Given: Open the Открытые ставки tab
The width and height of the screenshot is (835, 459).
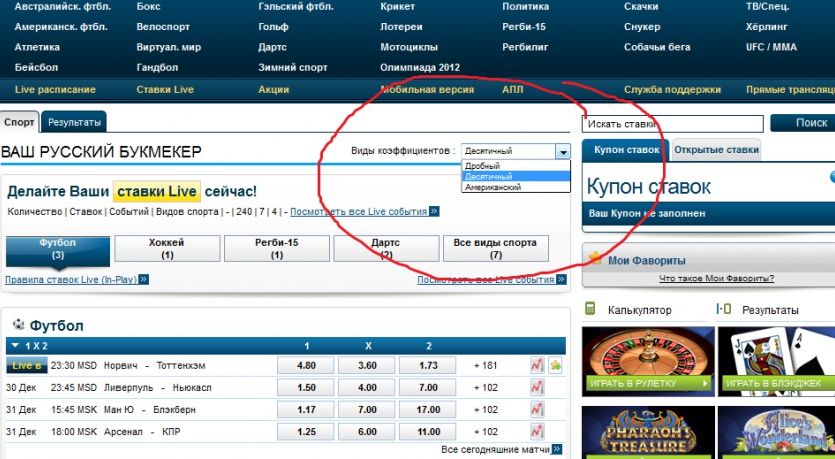Looking at the screenshot, I should (716, 150).
